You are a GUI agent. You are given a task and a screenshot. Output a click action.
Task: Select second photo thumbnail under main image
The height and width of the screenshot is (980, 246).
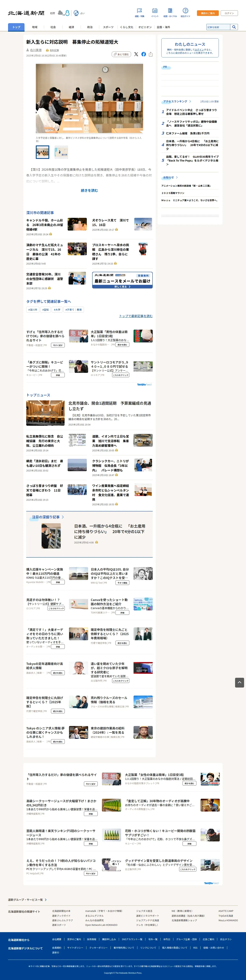(x=61, y=152)
